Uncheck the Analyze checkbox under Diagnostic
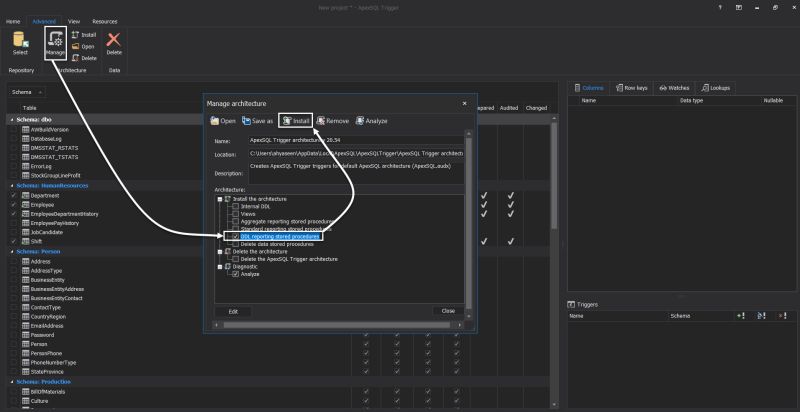Image resolution: width=800 pixels, height=412 pixels. pyautogui.click(x=235, y=274)
